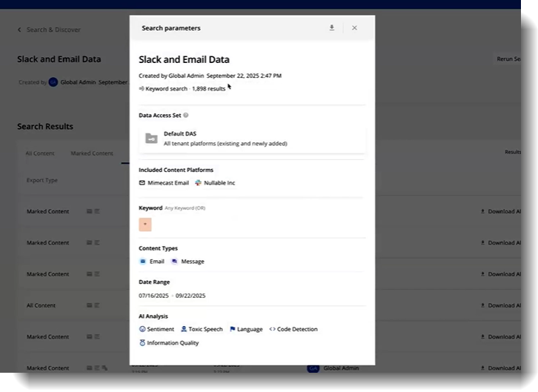Click the Mimecast Email envelope icon
Screen dimensions: 538x392
pyautogui.click(x=142, y=183)
